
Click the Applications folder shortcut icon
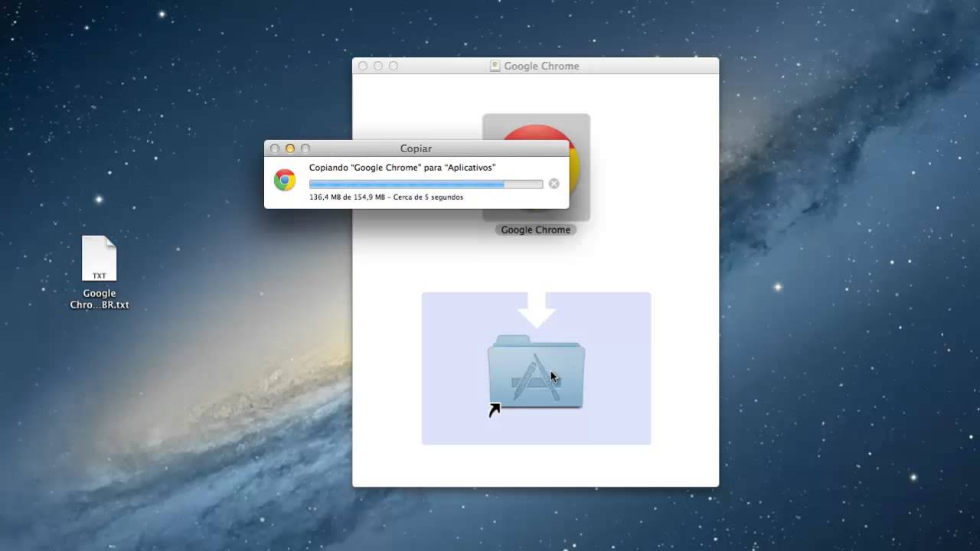tap(536, 372)
